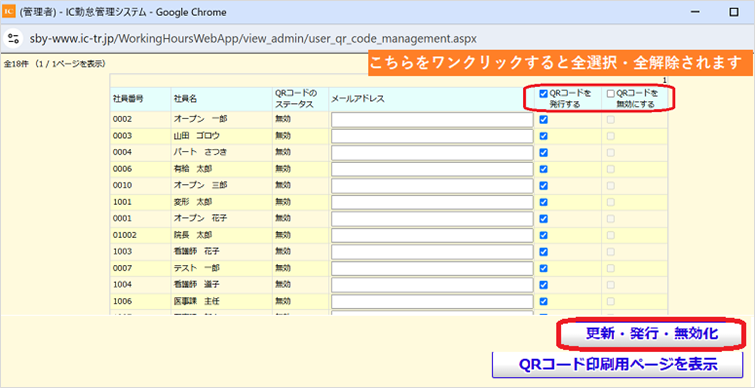Click the orange IC favicon in title bar
The width and height of the screenshot is (755, 388).
(9, 12)
